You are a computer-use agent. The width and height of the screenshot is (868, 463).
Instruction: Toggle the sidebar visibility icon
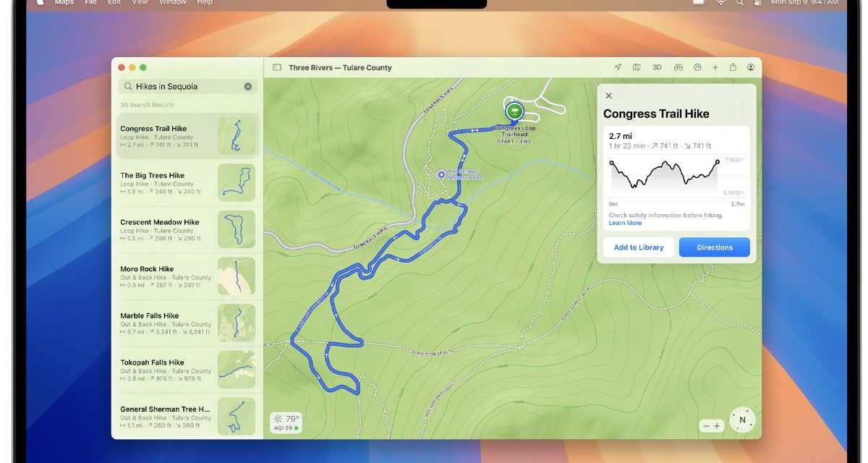276,67
